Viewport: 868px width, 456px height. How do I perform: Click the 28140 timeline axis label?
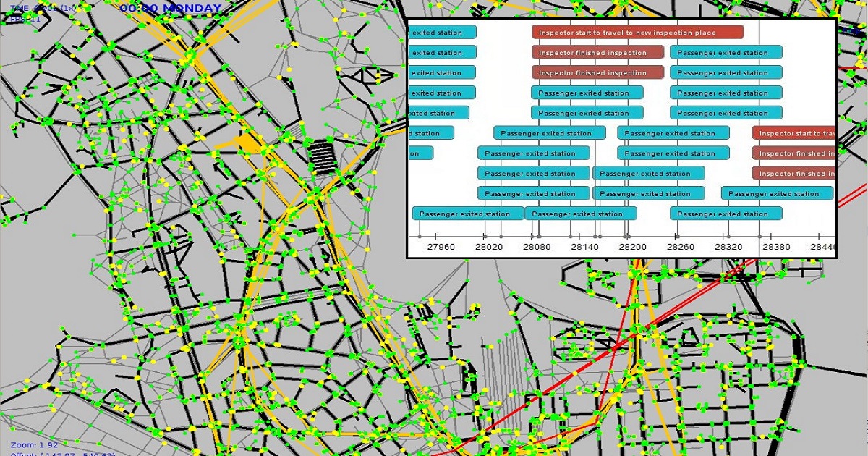tap(585, 247)
